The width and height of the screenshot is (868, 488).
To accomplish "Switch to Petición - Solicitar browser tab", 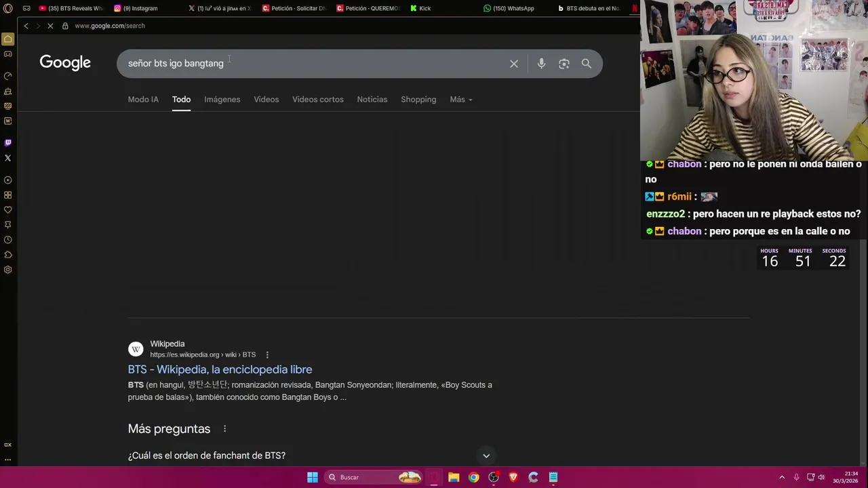I will 294,8.
